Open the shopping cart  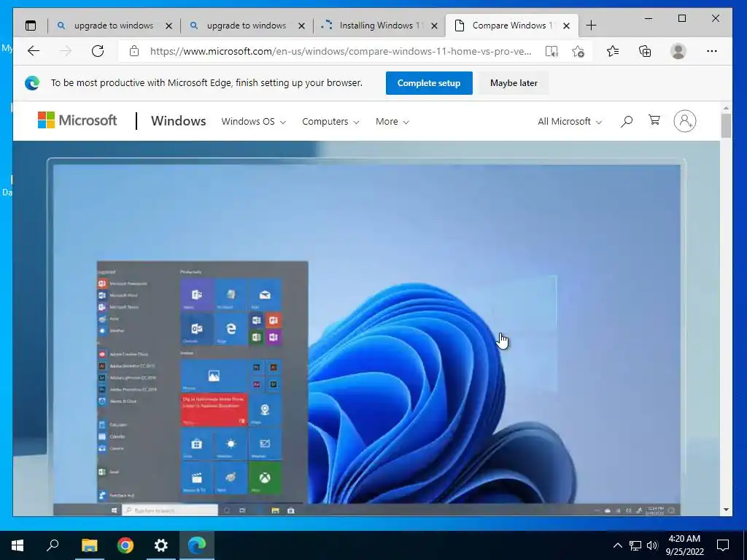(x=654, y=120)
